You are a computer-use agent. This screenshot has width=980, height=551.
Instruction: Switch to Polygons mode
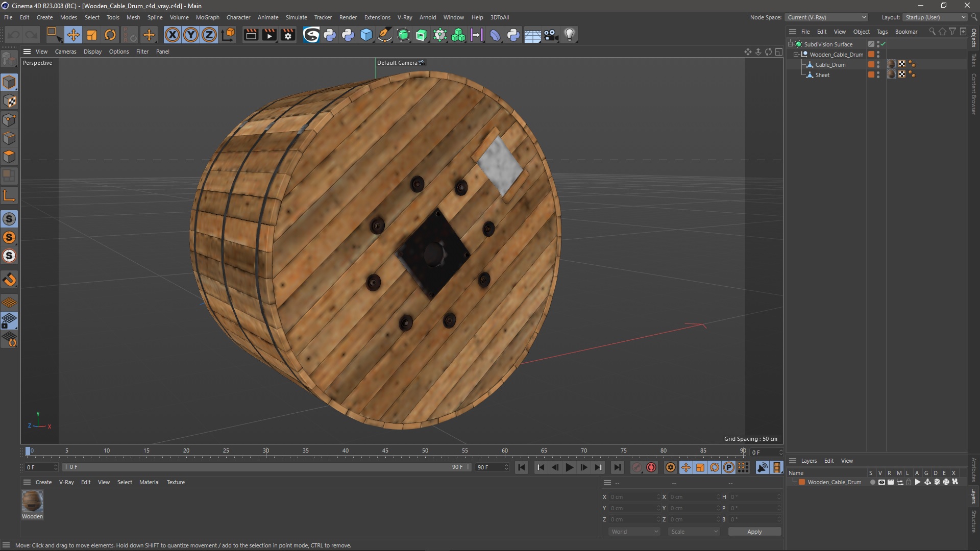point(9,157)
